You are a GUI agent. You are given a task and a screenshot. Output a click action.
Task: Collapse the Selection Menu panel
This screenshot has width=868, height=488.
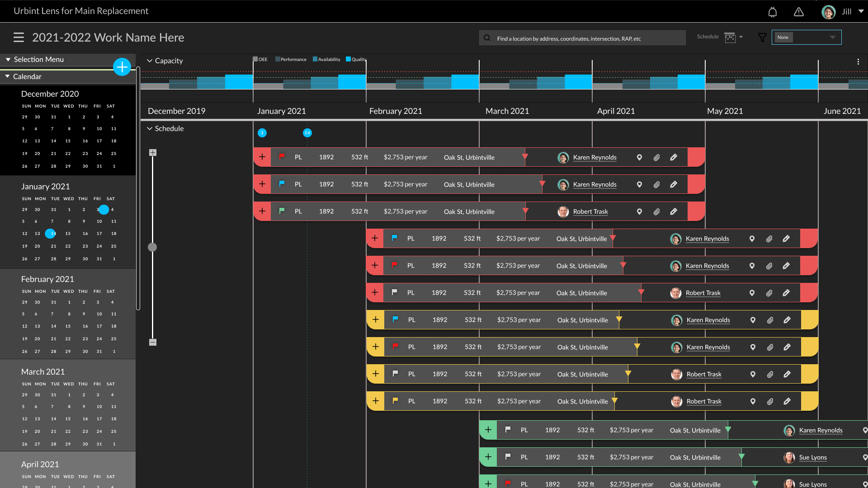(x=8, y=60)
